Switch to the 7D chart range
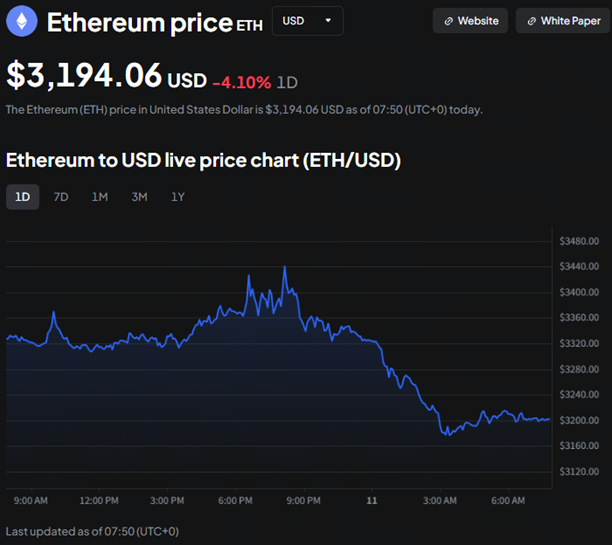Screen dimensions: 612x545 (61, 197)
